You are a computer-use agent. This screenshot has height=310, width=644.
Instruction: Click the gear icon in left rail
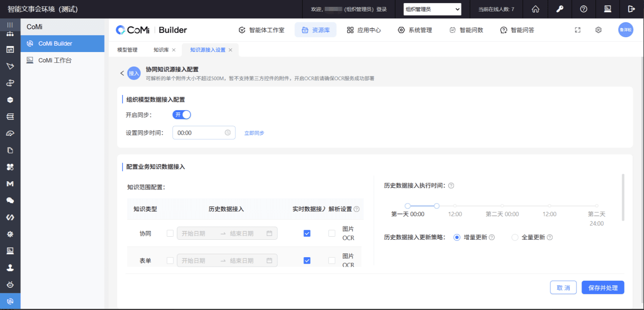click(x=10, y=234)
